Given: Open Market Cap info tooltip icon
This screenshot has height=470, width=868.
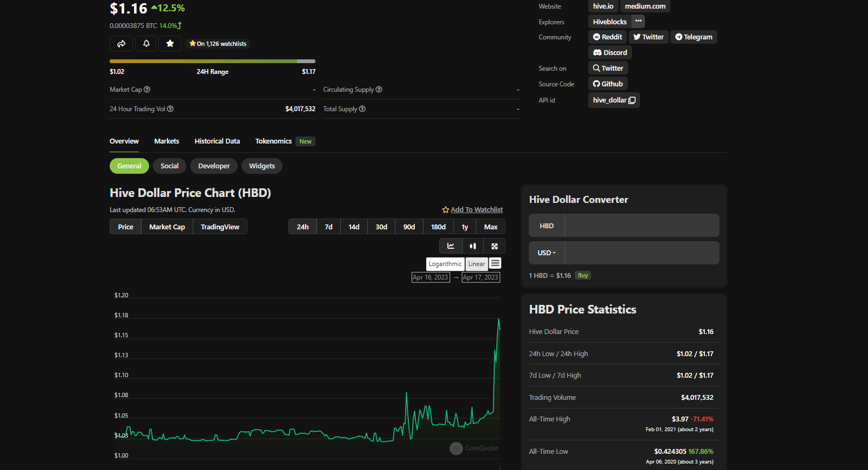Looking at the screenshot, I should (147, 90).
